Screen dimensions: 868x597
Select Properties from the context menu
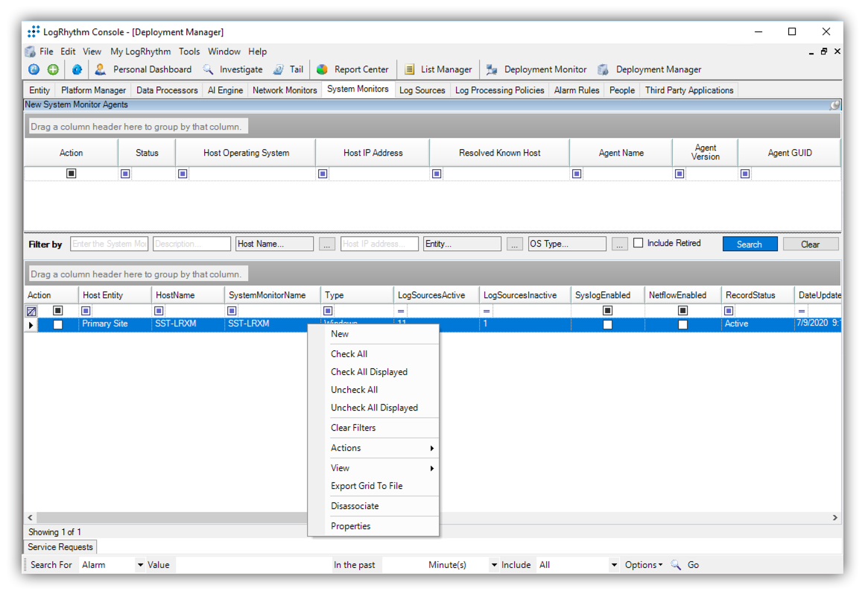[x=351, y=526]
